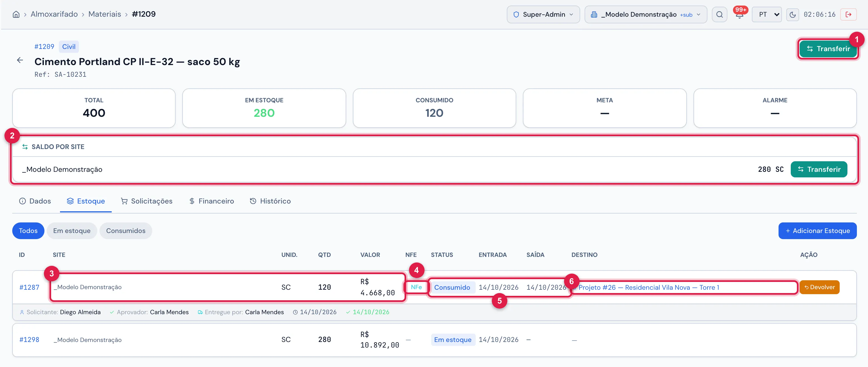Click the Ref: SA-10231 text

pos(60,75)
